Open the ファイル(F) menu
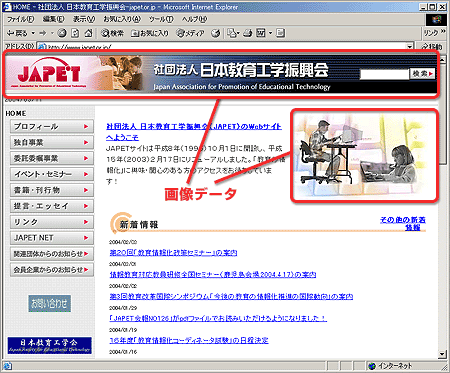 21,19
